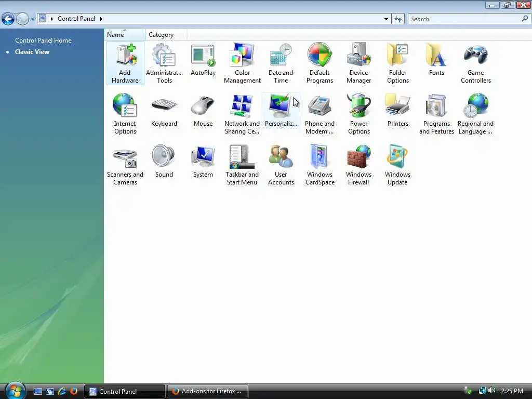Open Taskbar and Start Menu icon
This screenshot has height=399, width=532.
coord(242,165)
